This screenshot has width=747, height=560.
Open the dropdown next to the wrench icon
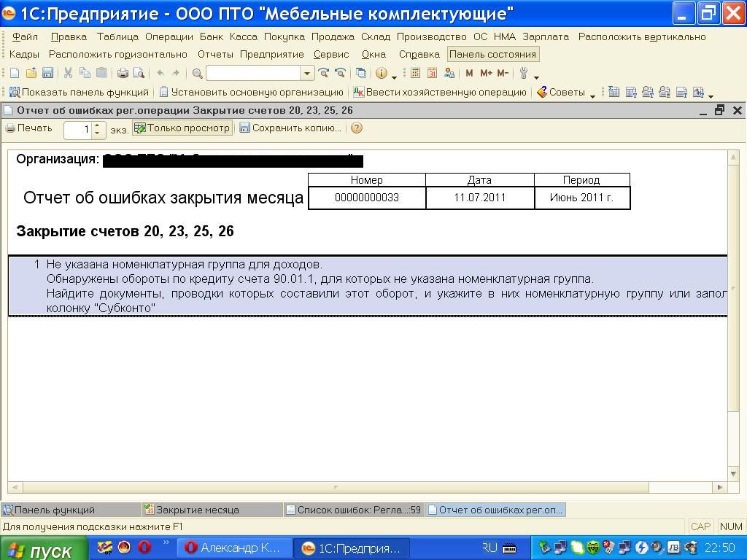[536, 75]
